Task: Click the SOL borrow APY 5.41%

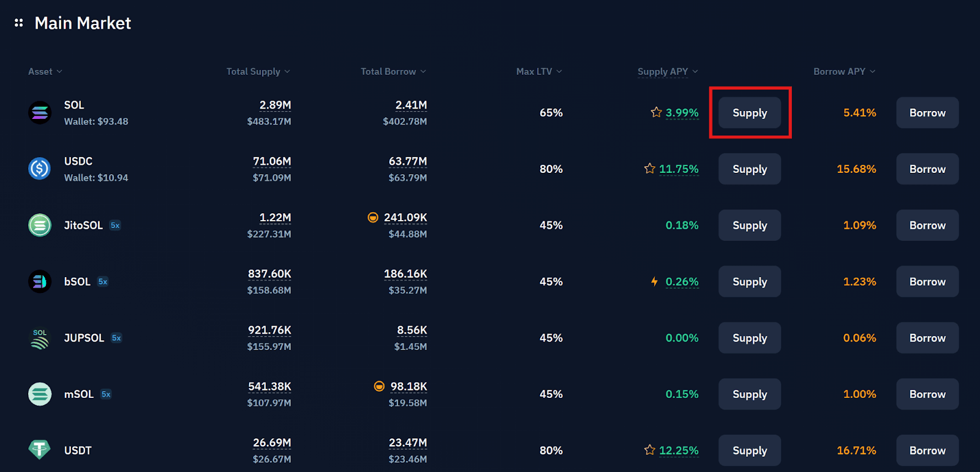Action: pos(859,113)
